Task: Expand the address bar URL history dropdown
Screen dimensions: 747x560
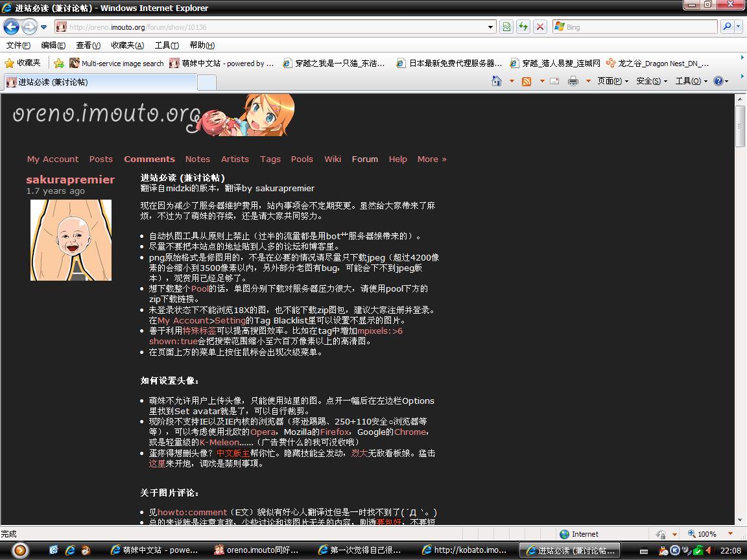Action: click(x=490, y=27)
